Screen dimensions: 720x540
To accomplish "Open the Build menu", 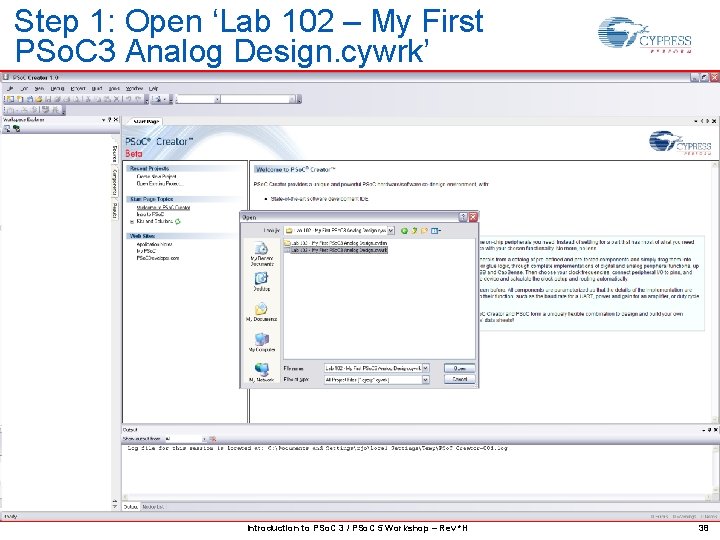I will point(97,88).
